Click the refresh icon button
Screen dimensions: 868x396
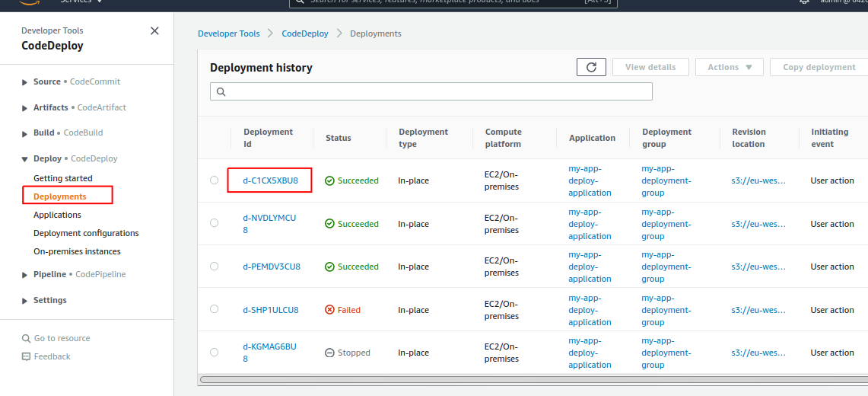point(591,67)
